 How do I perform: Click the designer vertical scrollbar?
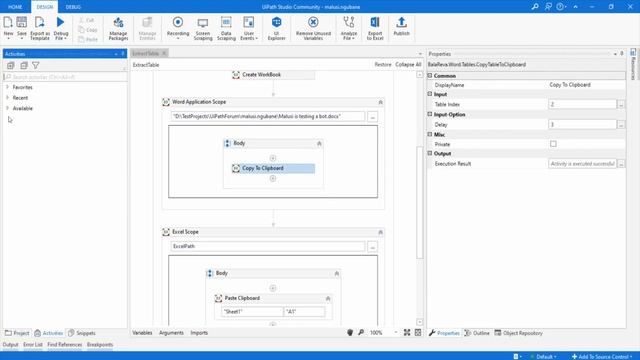coord(419,202)
